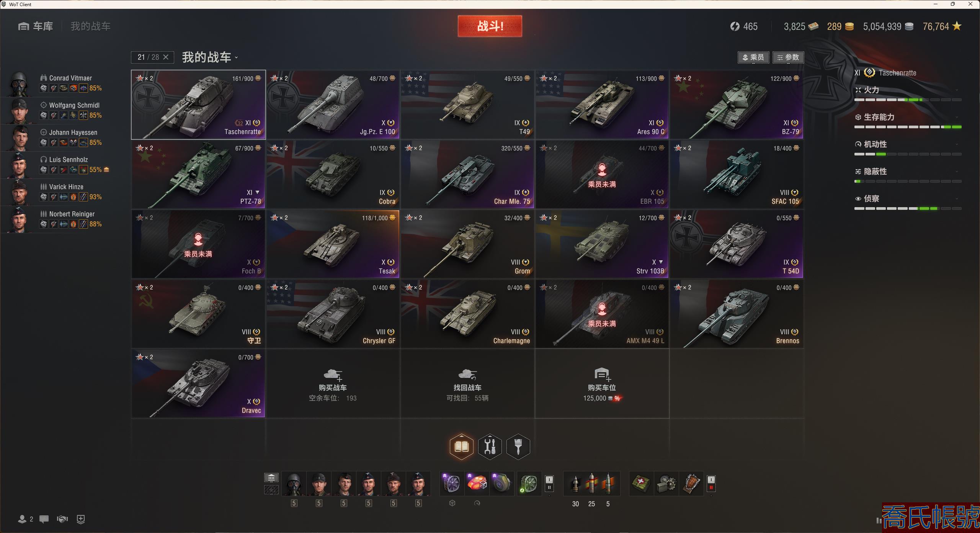Viewport: 980px width, 533px height.
Task: Select the purple turbine equipment slot
Action: (x=452, y=484)
